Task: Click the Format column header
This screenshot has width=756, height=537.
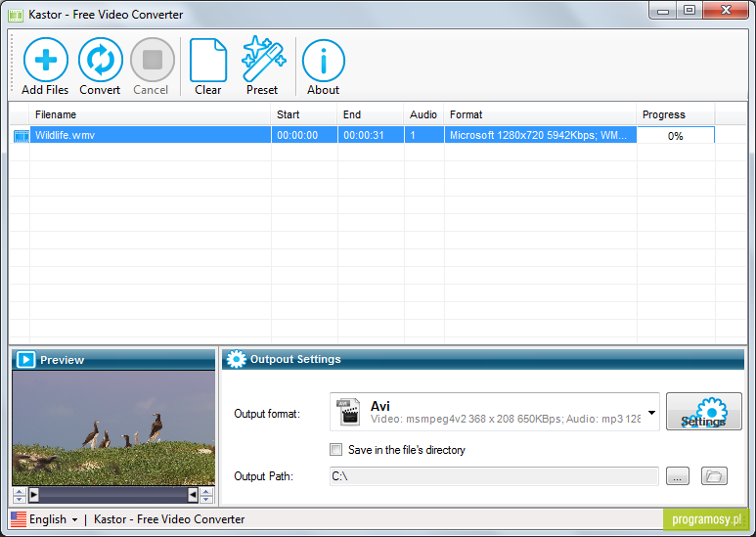Action: 540,114
